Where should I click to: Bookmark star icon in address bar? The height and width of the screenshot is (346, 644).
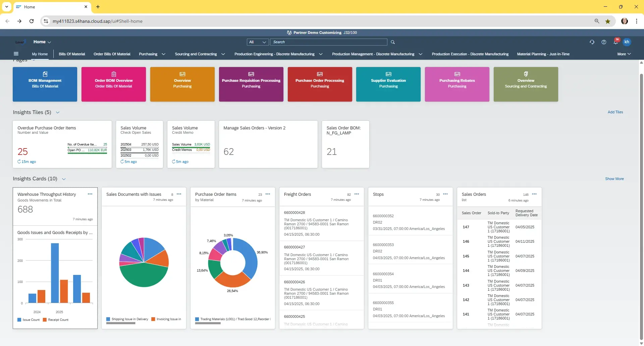[608, 21]
